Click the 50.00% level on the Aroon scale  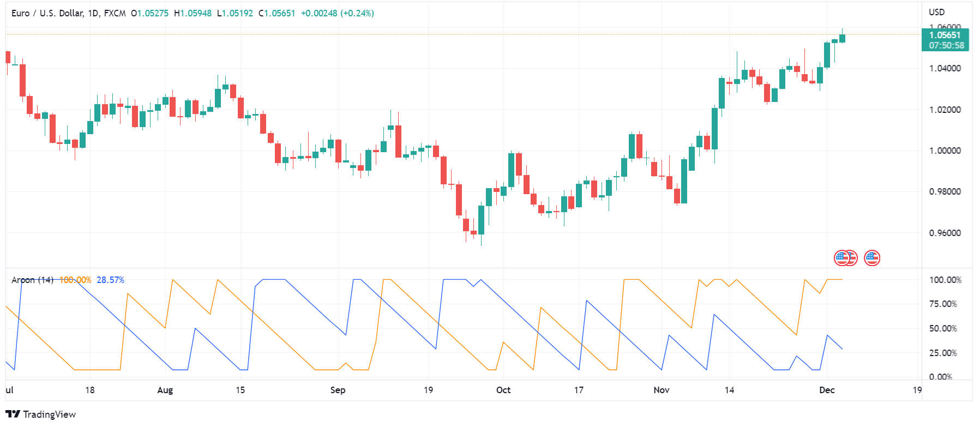(943, 328)
